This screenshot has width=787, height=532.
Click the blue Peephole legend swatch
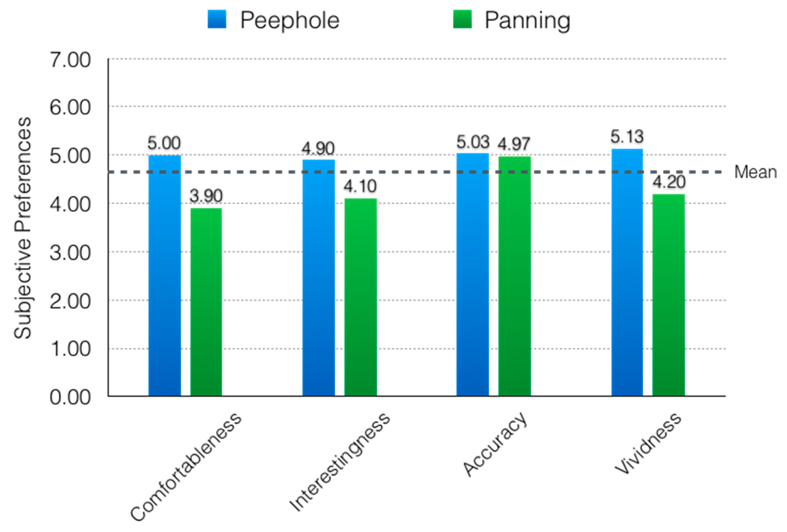(217, 19)
